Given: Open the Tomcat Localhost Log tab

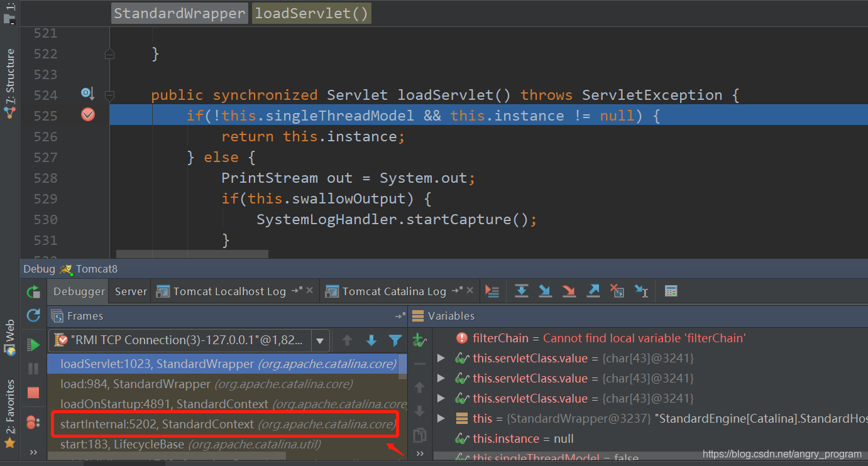Looking at the screenshot, I should click(x=229, y=291).
